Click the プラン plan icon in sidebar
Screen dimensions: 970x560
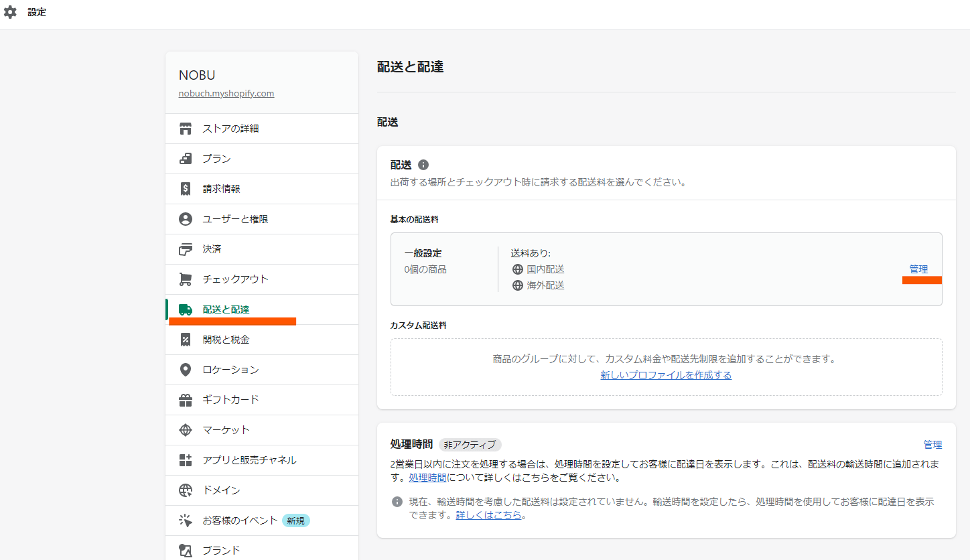coord(186,158)
